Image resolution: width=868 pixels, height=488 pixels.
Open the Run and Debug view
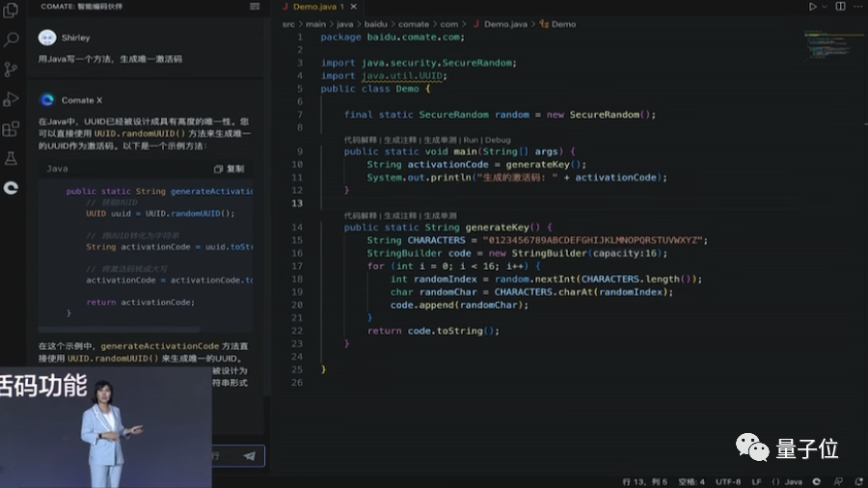(x=12, y=99)
